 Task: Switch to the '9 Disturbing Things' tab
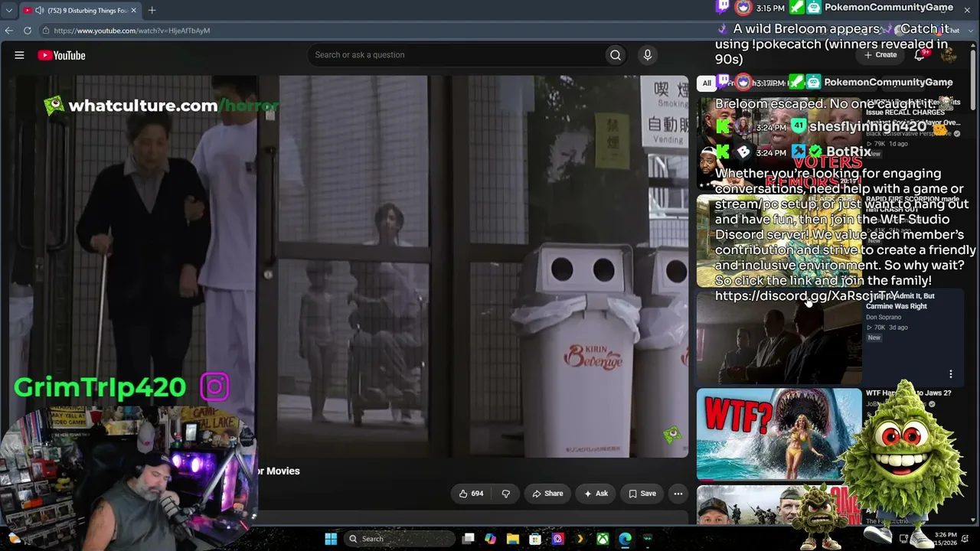pyautogui.click(x=80, y=11)
